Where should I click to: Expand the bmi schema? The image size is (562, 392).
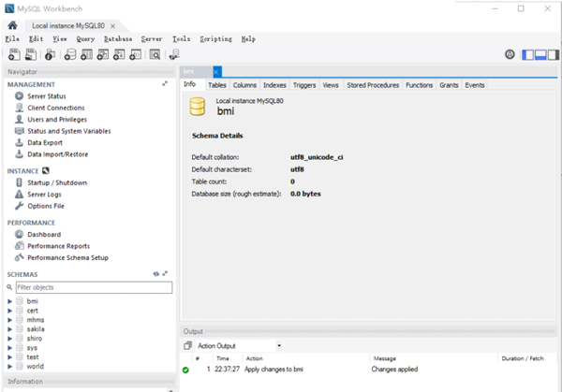[x=9, y=301]
